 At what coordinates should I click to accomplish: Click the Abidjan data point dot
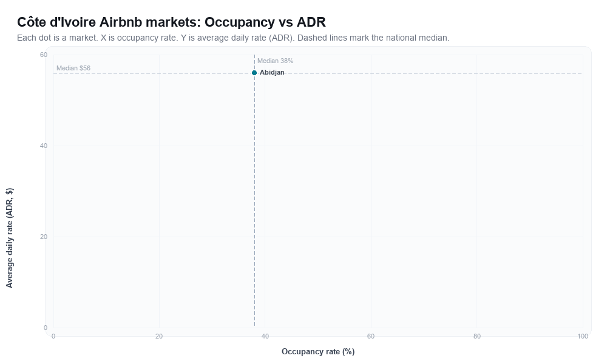[254, 73]
